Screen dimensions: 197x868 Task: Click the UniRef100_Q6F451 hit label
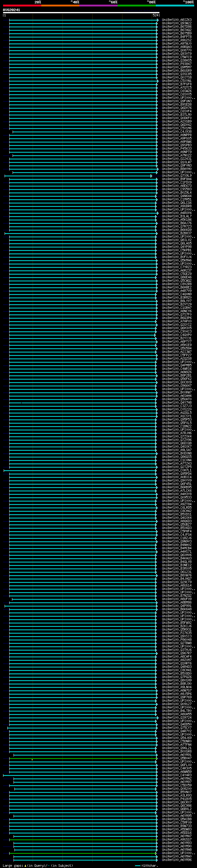point(177,484)
